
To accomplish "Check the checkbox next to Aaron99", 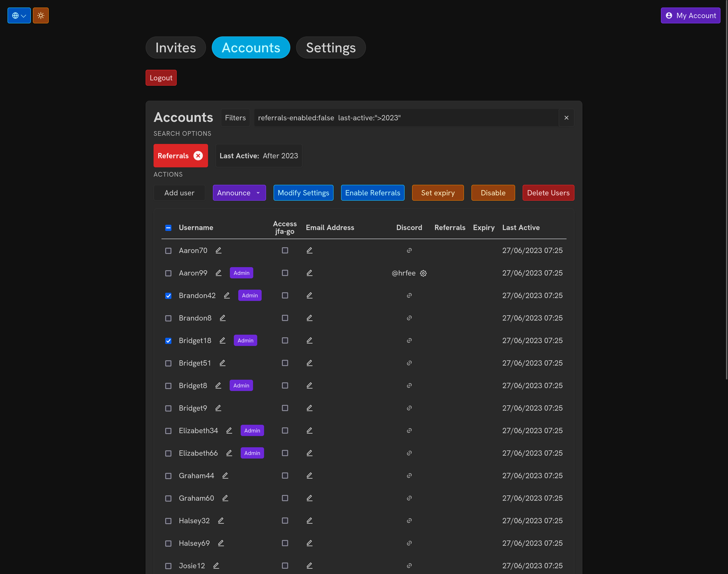I will pos(168,273).
